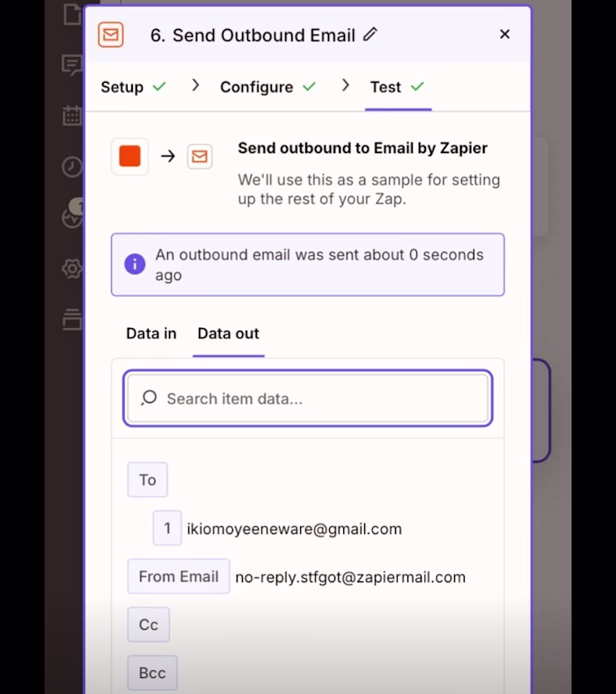
Task: Click the orange square source app icon
Action: [129, 157]
